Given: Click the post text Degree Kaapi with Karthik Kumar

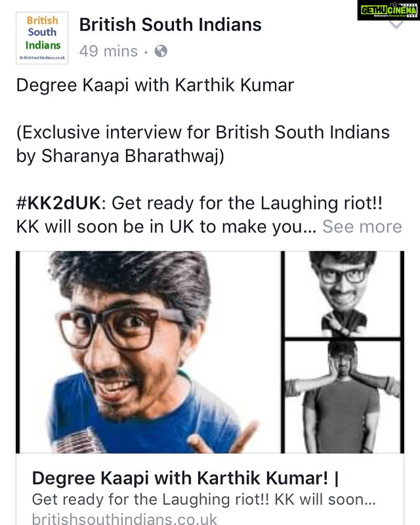Looking at the screenshot, I should tap(155, 85).
